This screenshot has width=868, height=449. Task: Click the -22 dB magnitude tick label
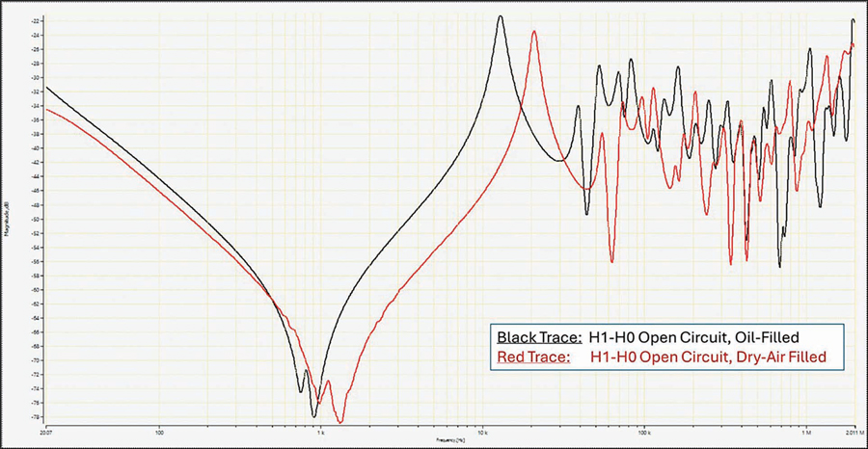36,20
